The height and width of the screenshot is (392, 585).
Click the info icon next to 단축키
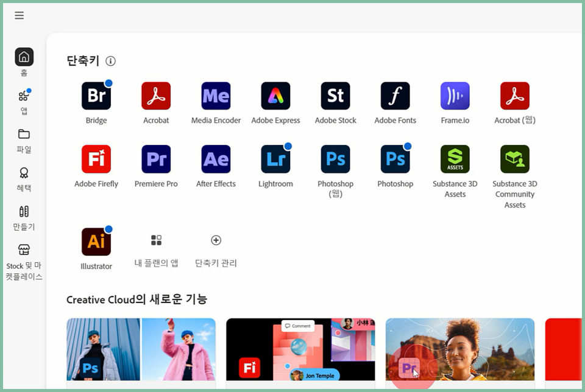click(x=110, y=61)
